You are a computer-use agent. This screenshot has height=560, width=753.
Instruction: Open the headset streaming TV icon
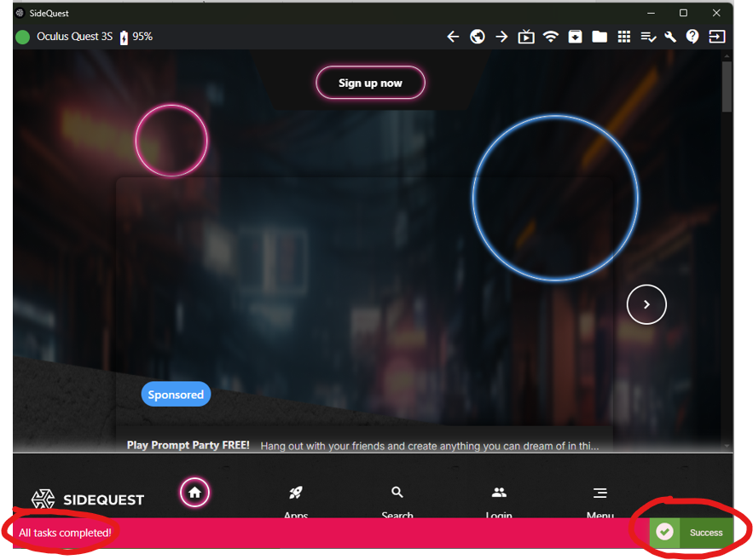point(526,37)
